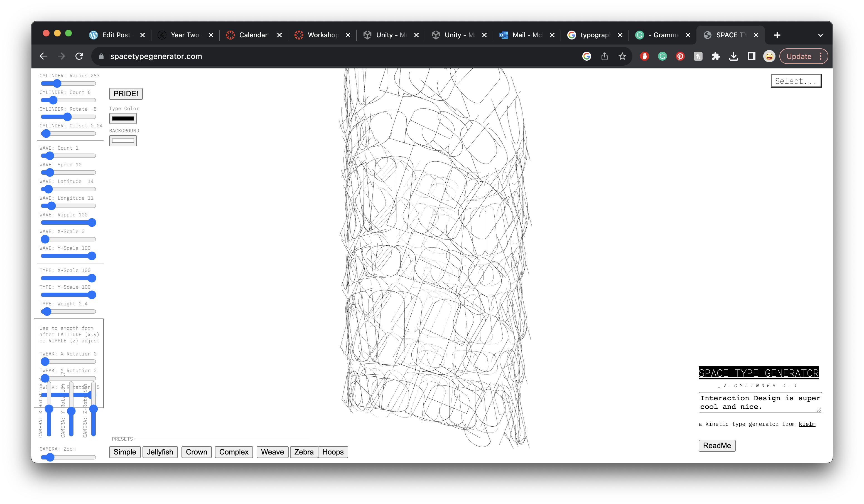Image resolution: width=864 pixels, height=504 pixels.
Task: Open the Extensions puzzle icon
Action: (x=716, y=56)
